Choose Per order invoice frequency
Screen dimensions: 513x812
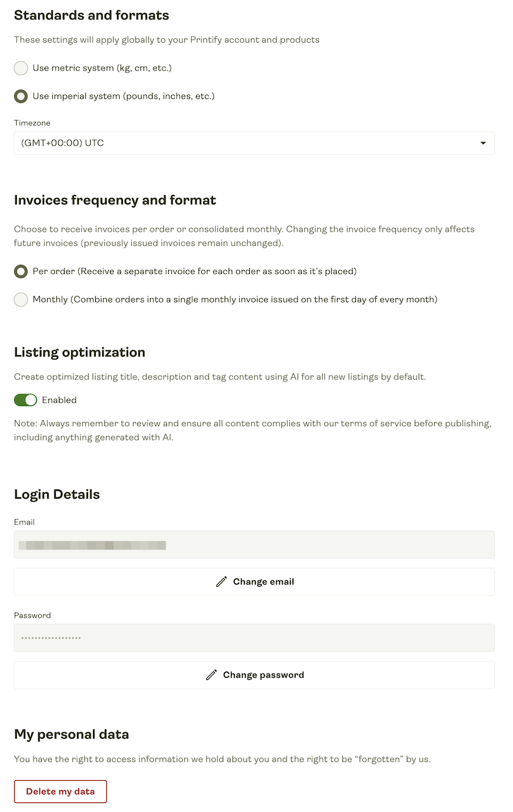(20, 271)
